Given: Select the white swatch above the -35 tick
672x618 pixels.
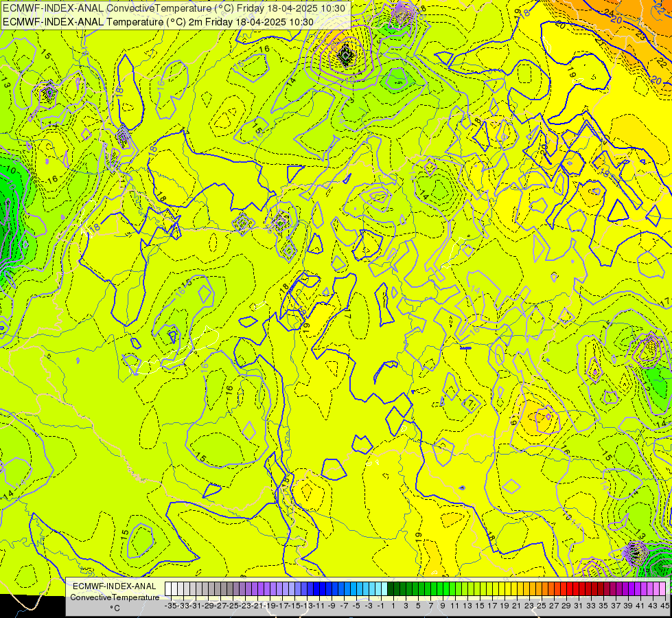Looking at the screenshot, I should (168, 589).
